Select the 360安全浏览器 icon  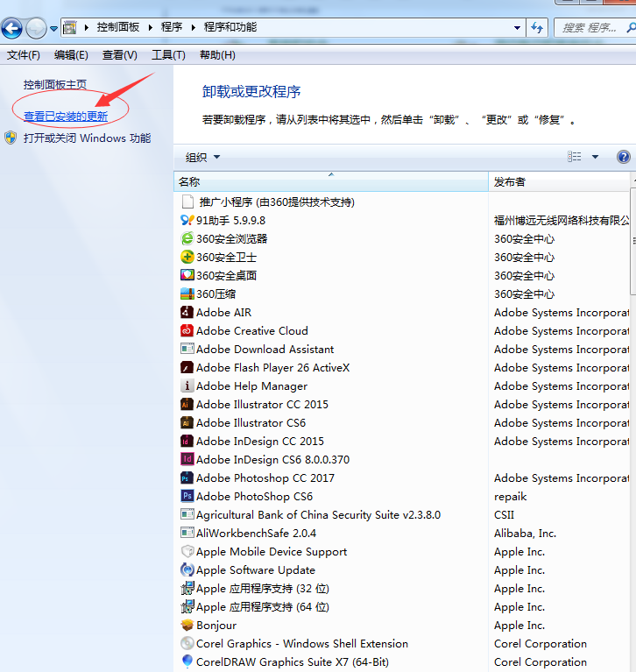tap(187, 238)
